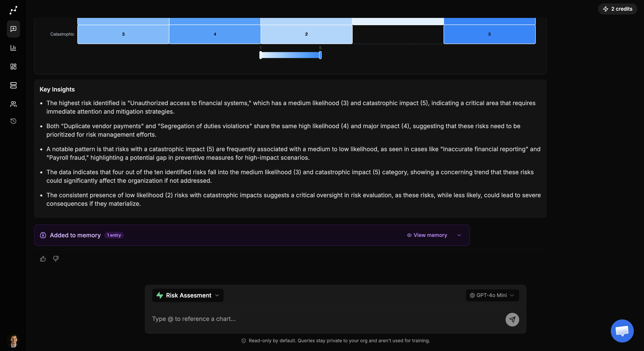This screenshot has height=351, width=644.
Task: Open the team members icon in the sidebar
Action: (x=13, y=104)
